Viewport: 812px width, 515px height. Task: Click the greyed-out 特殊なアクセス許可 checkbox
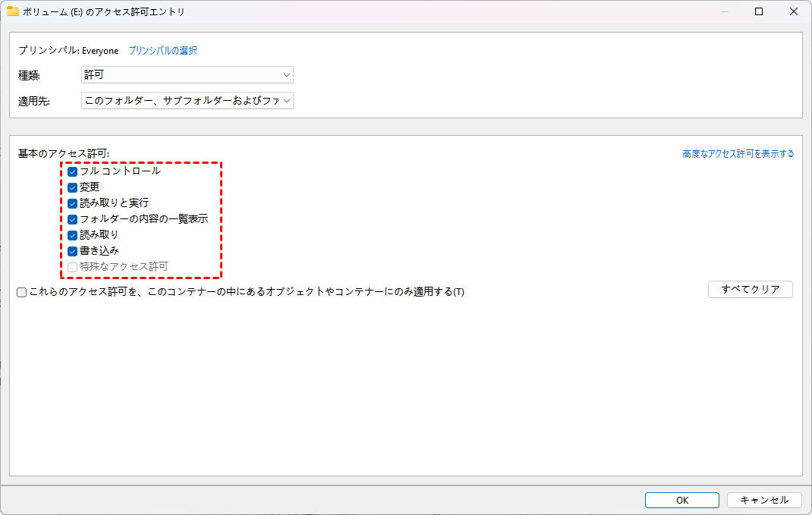(x=73, y=267)
